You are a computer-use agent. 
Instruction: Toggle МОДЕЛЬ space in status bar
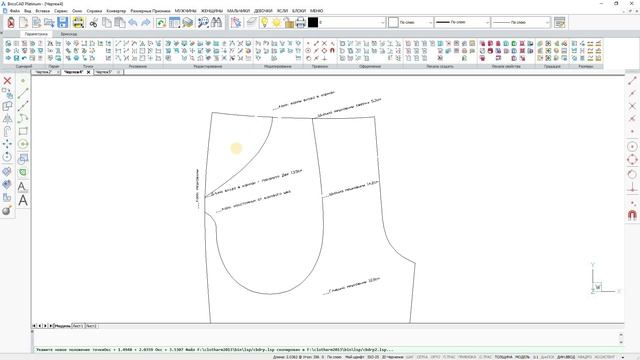pyautogui.click(x=522, y=357)
